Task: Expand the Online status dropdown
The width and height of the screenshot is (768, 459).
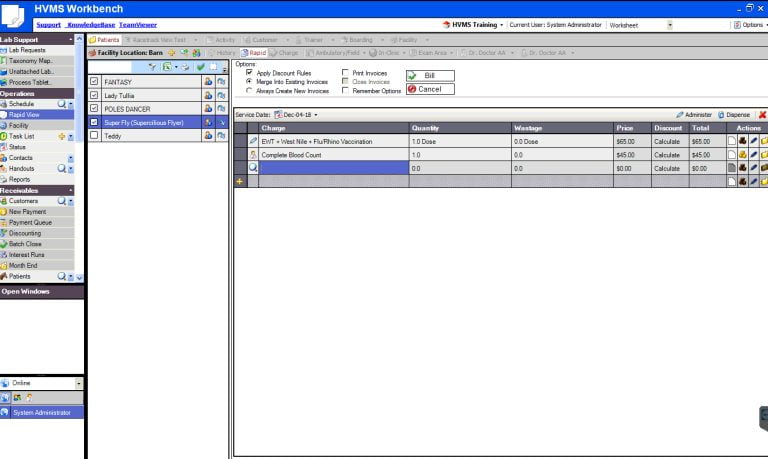Action: click(79, 383)
